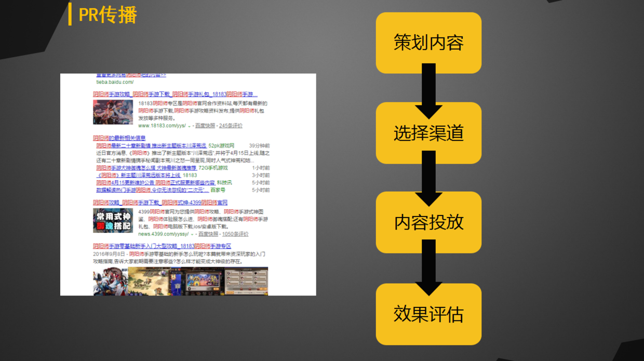This screenshot has height=361, width=644.
Task: Select the 策划内容 flowchart box
Action: coord(428,43)
